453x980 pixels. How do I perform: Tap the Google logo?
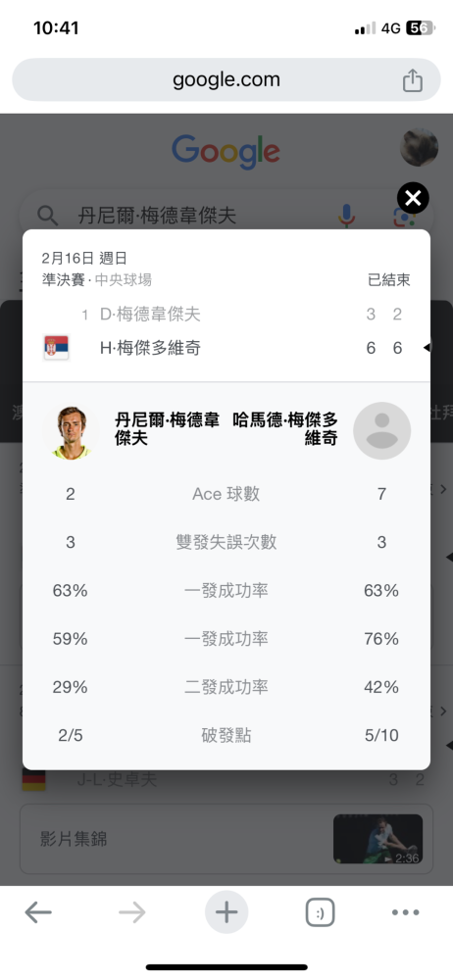[226, 152]
